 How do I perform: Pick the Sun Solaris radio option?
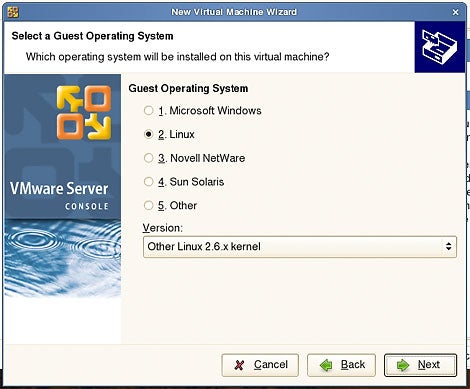[x=148, y=182]
